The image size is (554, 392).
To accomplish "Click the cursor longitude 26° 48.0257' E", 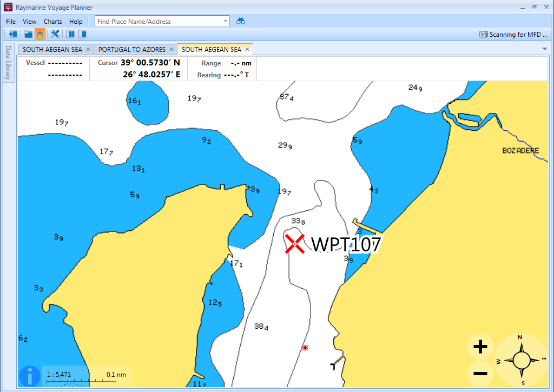I will coord(151,75).
